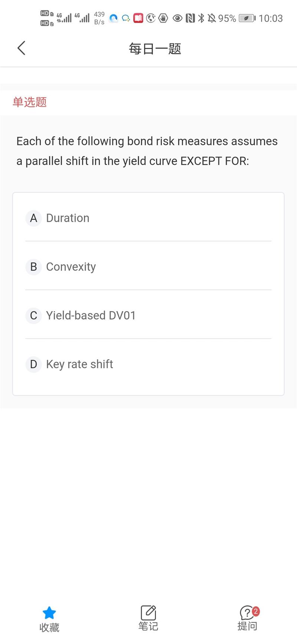Choose the Duration answer text
Image resolution: width=297 pixels, height=644 pixels.
pyautogui.click(x=68, y=218)
